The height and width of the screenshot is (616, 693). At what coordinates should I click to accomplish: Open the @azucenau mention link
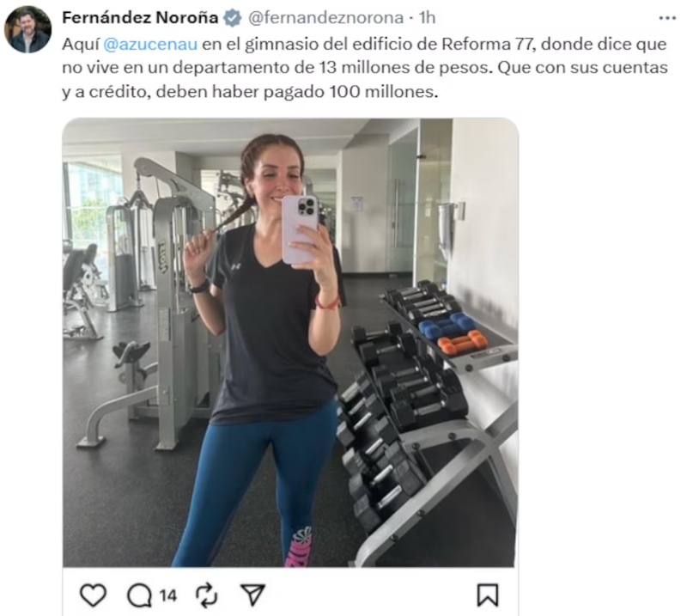tap(150, 44)
